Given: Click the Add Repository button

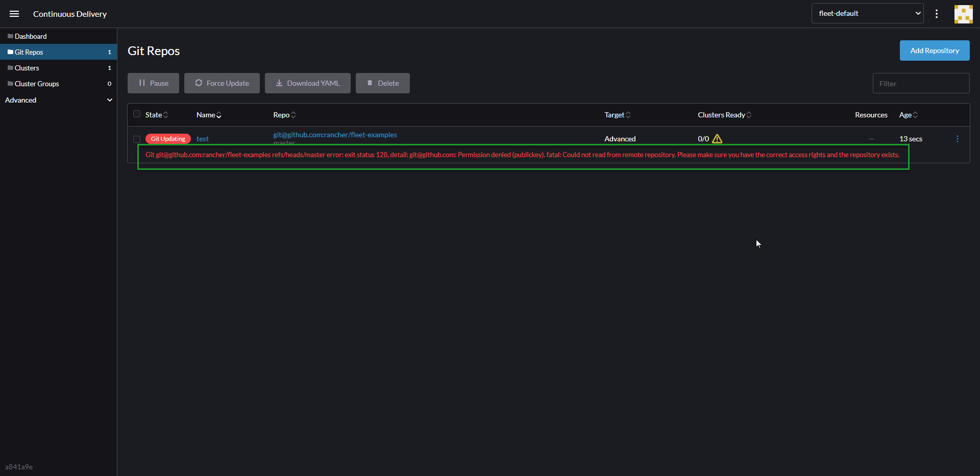Looking at the screenshot, I should tap(935, 50).
